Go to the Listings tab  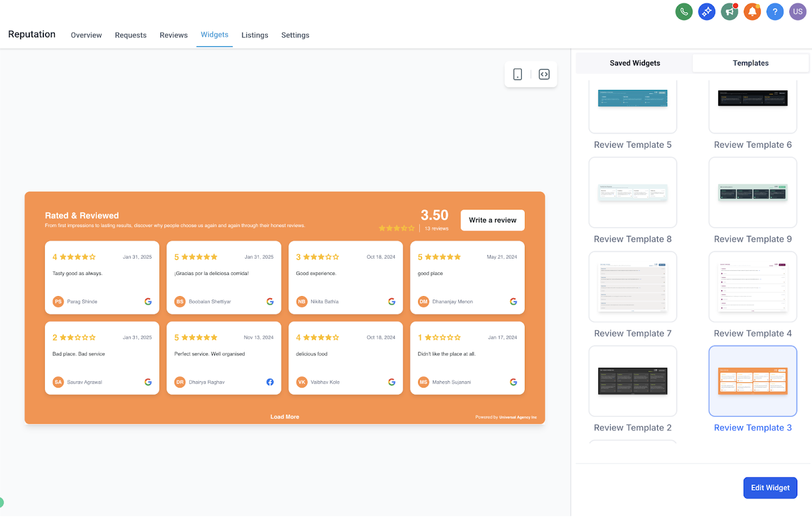(x=255, y=35)
